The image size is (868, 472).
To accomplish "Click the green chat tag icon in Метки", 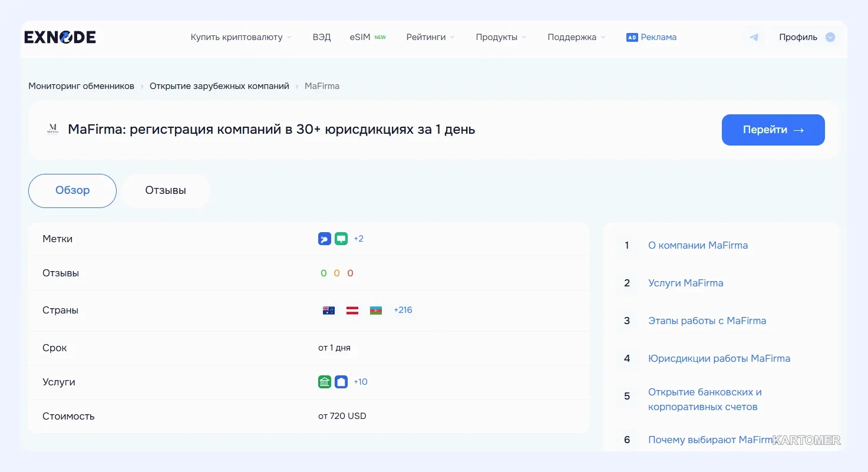I will click(341, 239).
